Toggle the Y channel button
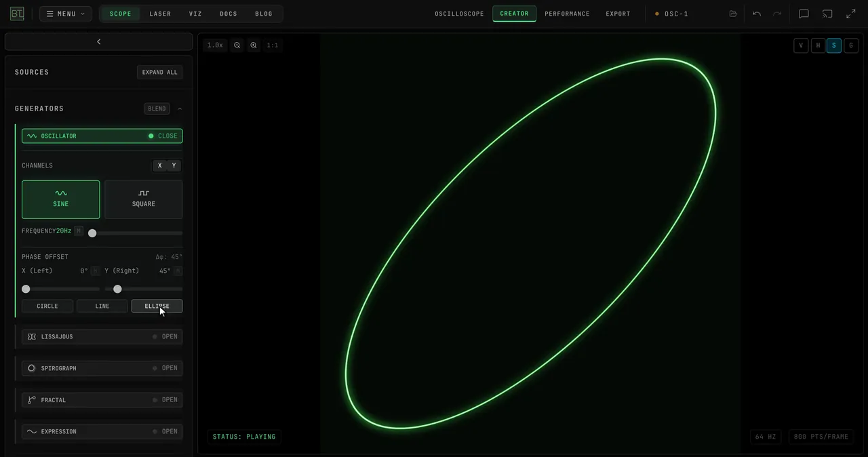The image size is (868, 457). [174, 165]
